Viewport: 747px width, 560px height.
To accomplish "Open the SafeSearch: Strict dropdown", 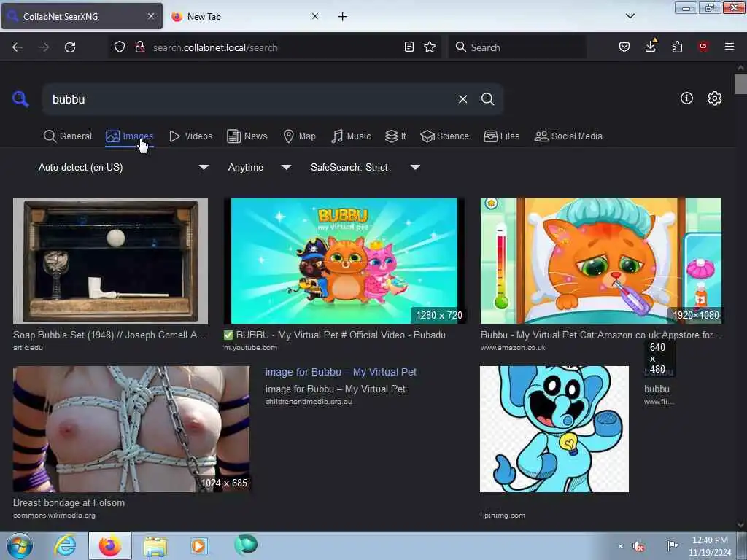I will [365, 167].
